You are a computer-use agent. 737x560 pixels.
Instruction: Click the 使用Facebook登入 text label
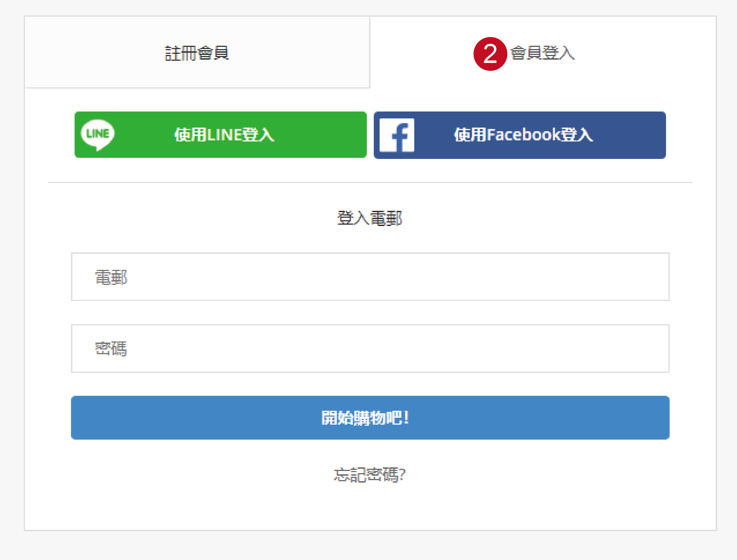pos(523,135)
